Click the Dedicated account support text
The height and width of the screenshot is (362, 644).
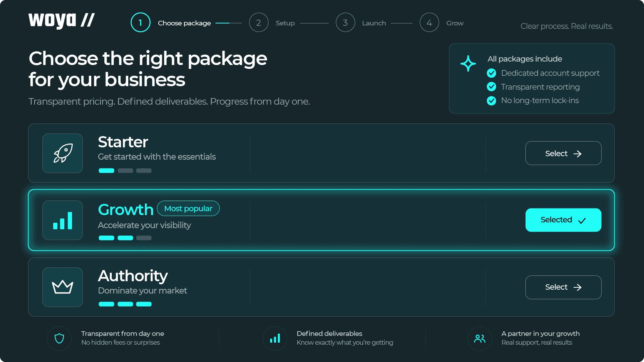point(550,73)
